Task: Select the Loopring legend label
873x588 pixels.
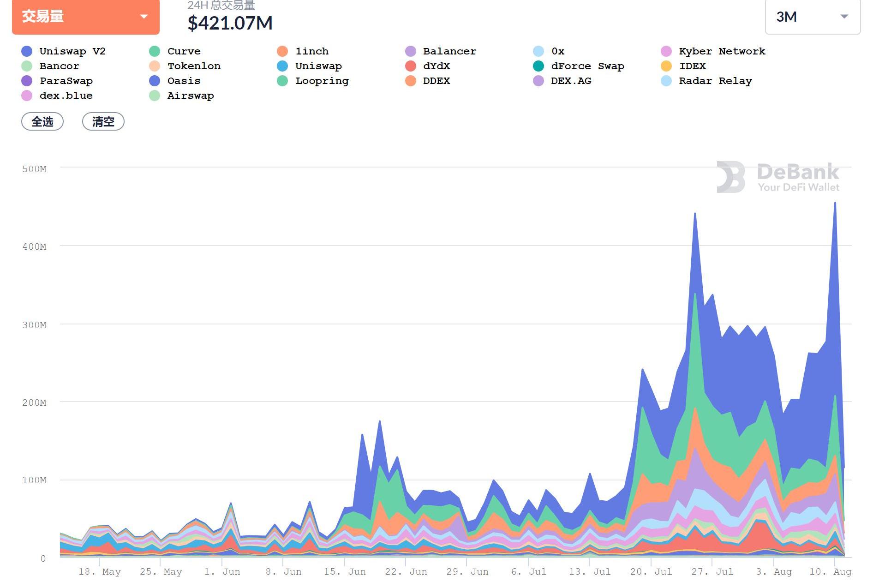Action: point(322,81)
